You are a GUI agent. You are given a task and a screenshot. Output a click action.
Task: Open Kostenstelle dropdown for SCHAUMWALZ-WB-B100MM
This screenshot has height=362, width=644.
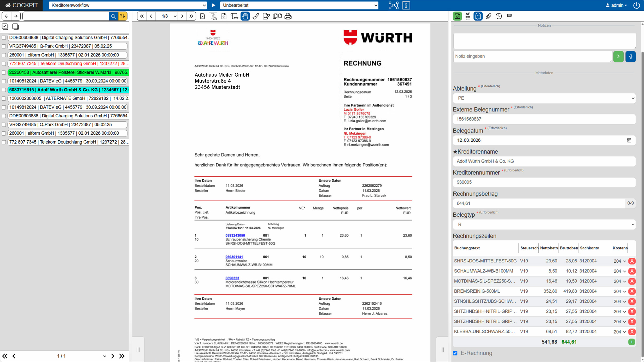[x=619, y=271]
